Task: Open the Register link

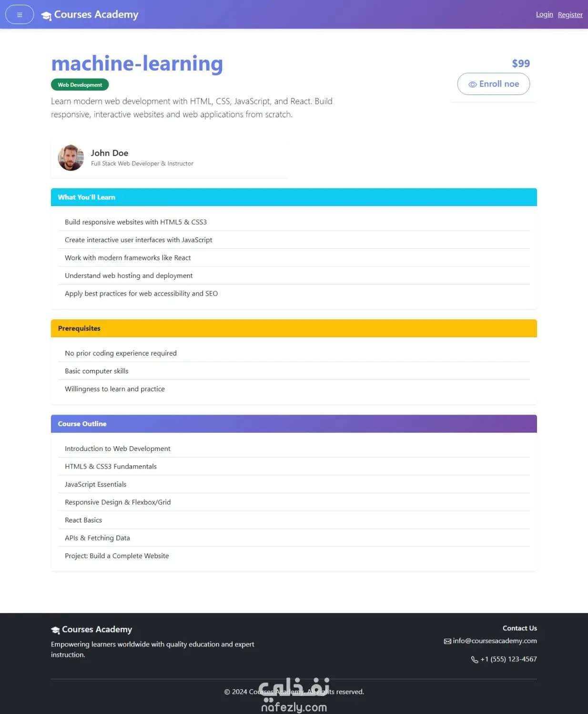Action: pos(570,15)
